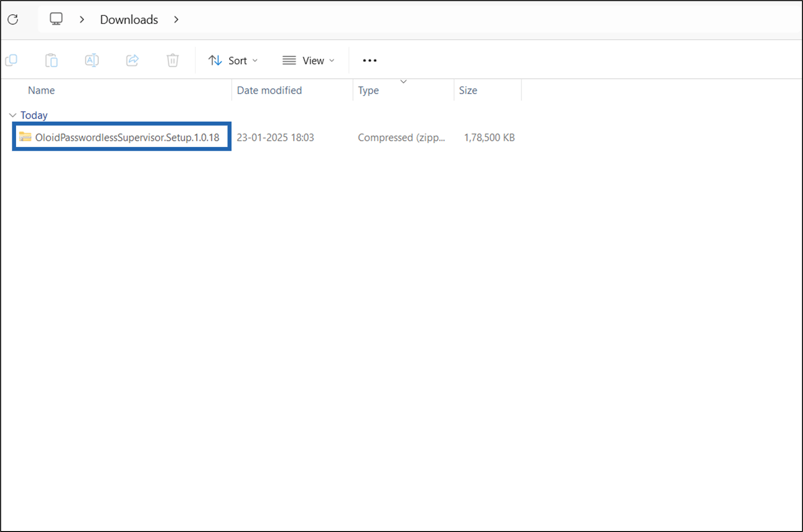Click the Paste toolbar icon
This screenshot has width=803, height=532.
click(51, 60)
